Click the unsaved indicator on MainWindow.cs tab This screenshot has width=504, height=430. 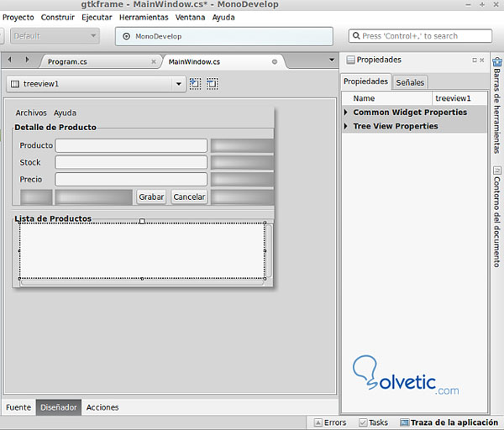tap(275, 61)
